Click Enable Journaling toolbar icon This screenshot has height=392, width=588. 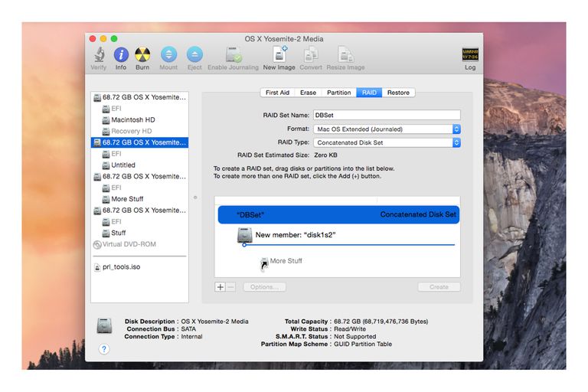click(x=234, y=55)
